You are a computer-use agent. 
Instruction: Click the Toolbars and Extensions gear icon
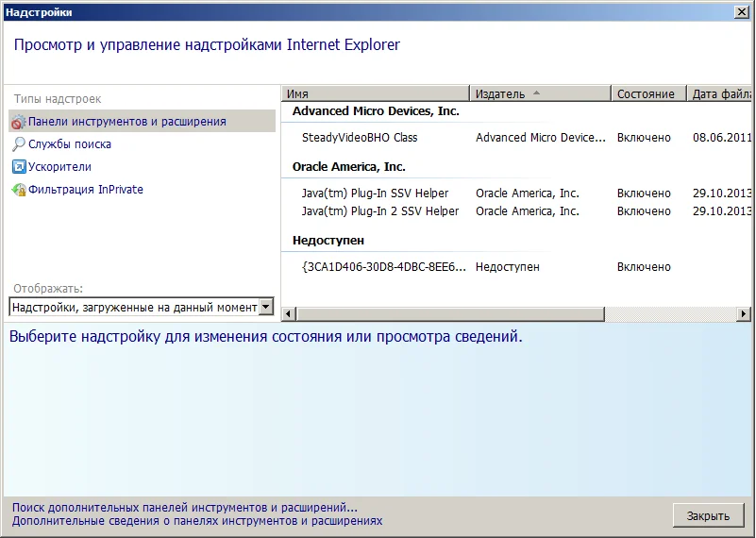pyautogui.click(x=18, y=122)
